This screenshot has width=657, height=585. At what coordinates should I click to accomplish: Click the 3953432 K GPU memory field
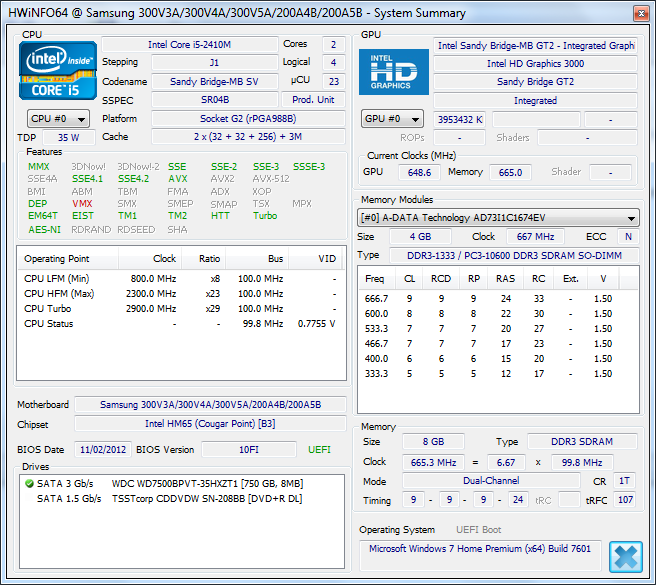coord(460,120)
